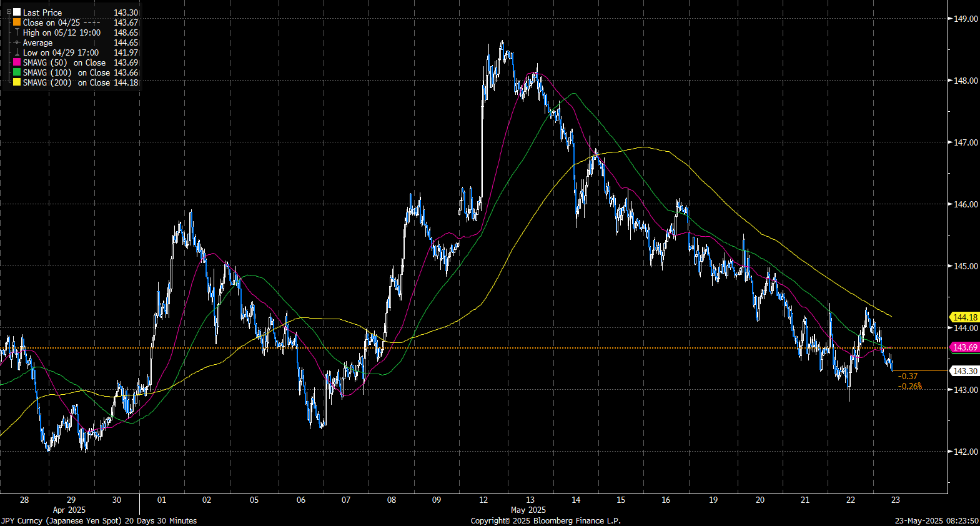980x526 pixels.
Task: Click the 149.00 label on price axis
Action: click(x=966, y=19)
